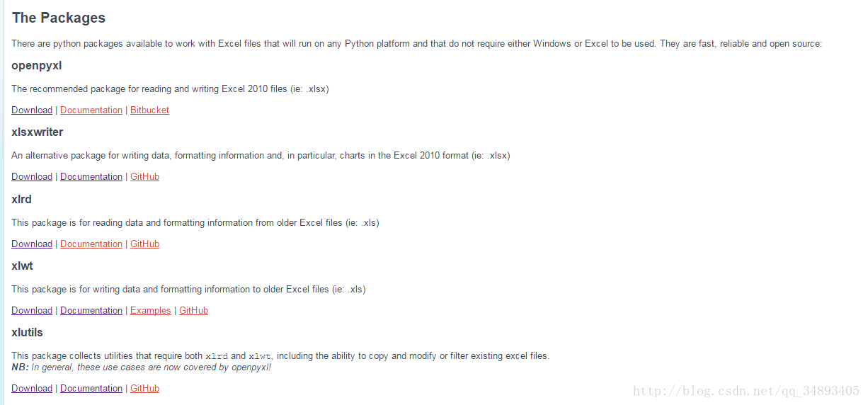Open the xlutils Documentation link
This screenshot has width=868, height=405.
pyautogui.click(x=91, y=388)
